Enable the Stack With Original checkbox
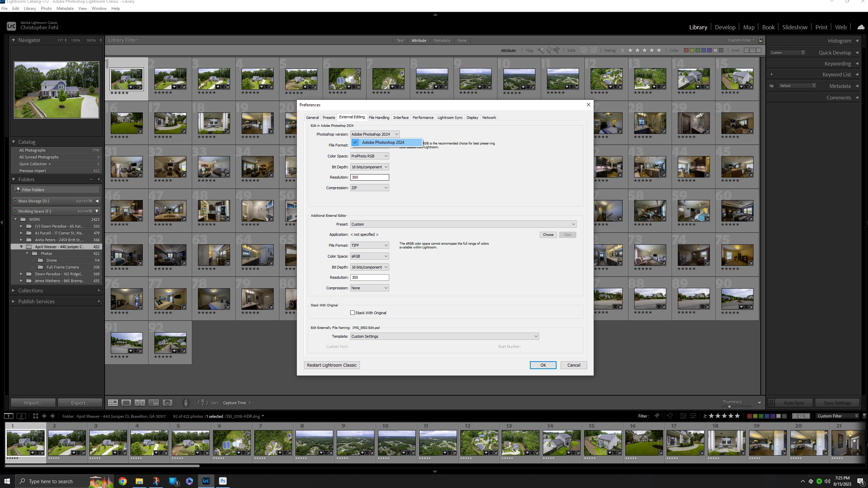This screenshot has height=488, width=868. (x=353, y=312)
